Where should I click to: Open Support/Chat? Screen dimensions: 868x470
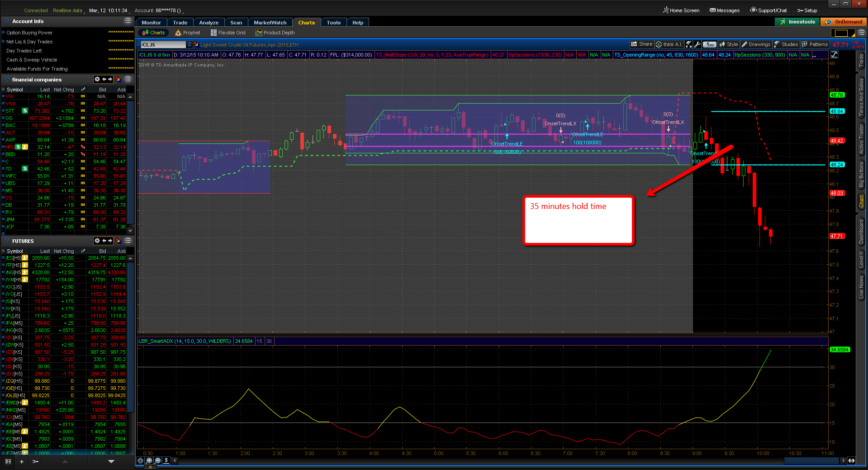point(768,10)
